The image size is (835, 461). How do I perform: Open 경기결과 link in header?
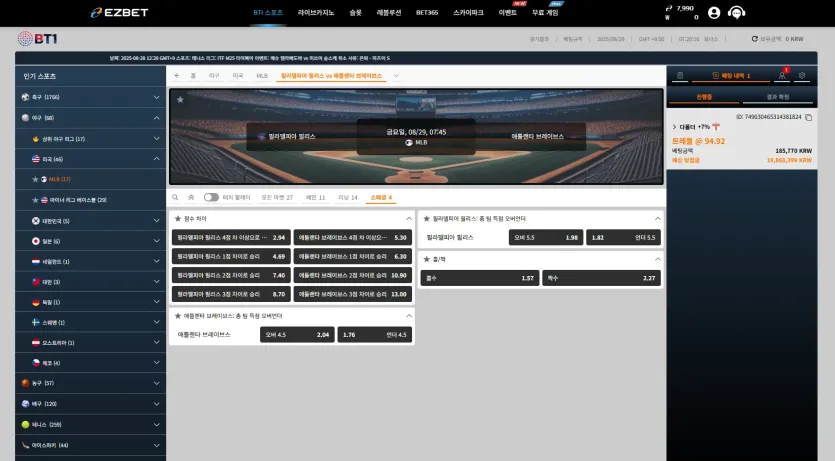[539, 39]
